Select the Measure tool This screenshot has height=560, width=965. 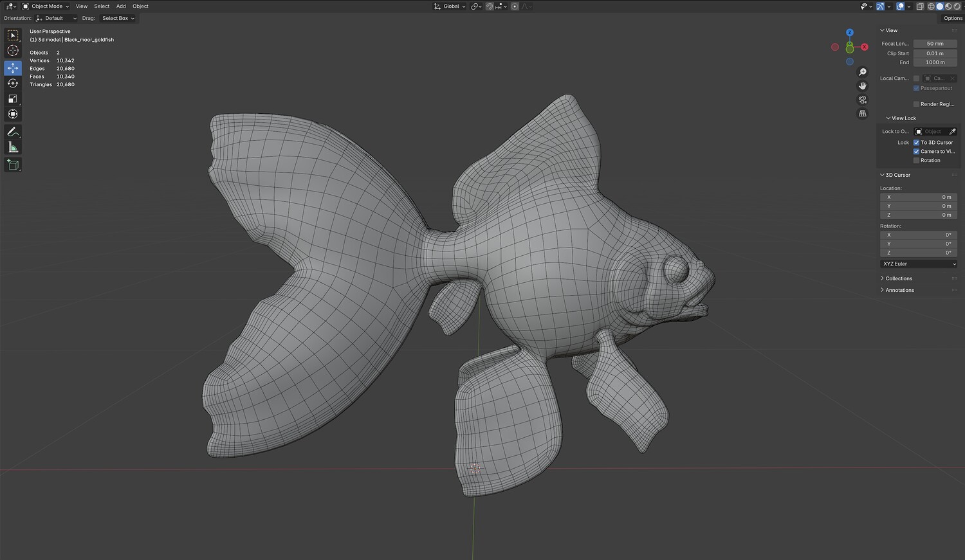tap(13, 147)
